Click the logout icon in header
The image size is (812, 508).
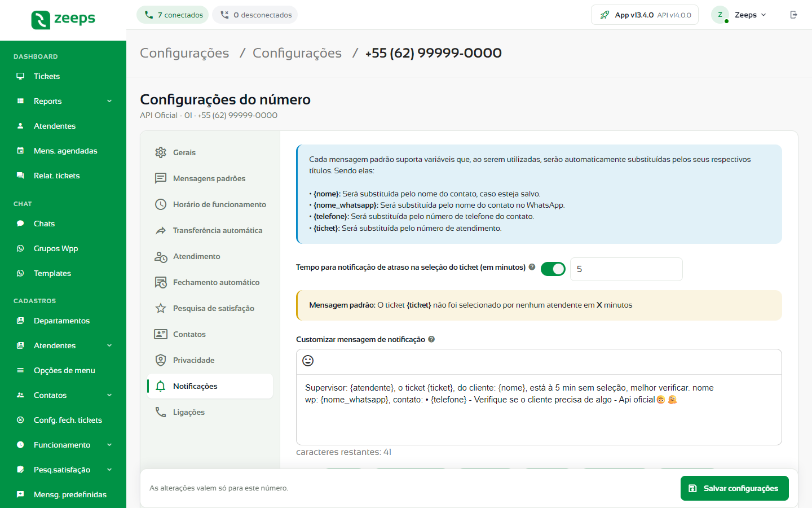pyautogui.click(x=793, y=15)
